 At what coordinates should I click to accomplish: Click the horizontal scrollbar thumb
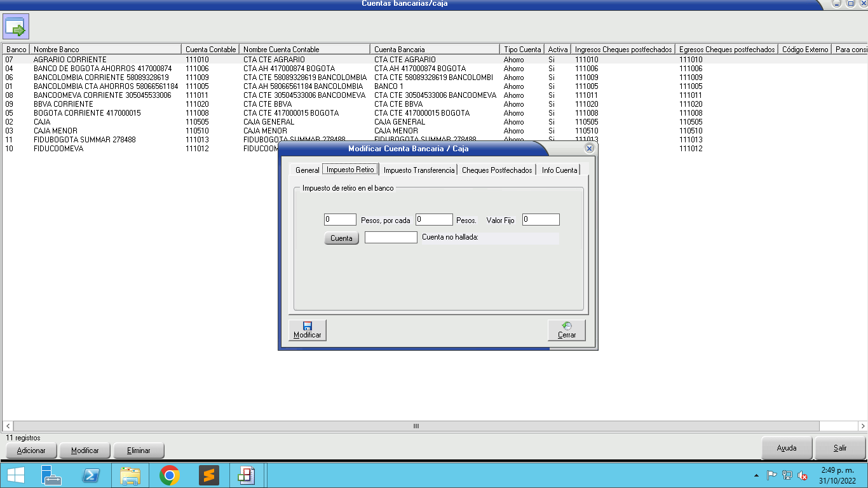(x=416, y=426)
